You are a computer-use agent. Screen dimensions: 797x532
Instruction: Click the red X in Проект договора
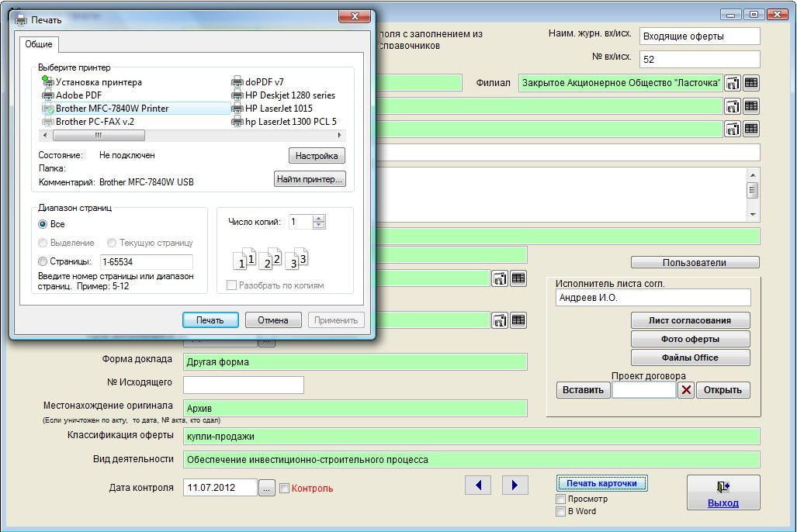click(x=686, y=390)
